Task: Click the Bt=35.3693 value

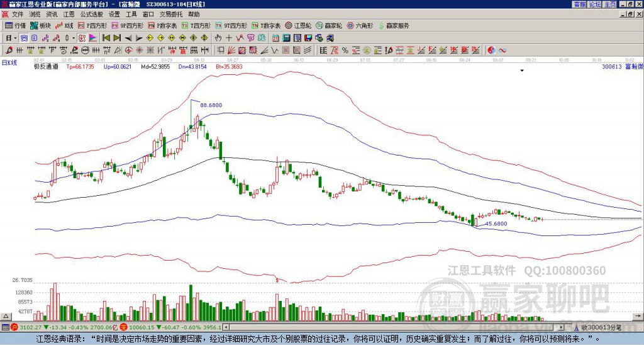Action: click(x=229, y=66)
